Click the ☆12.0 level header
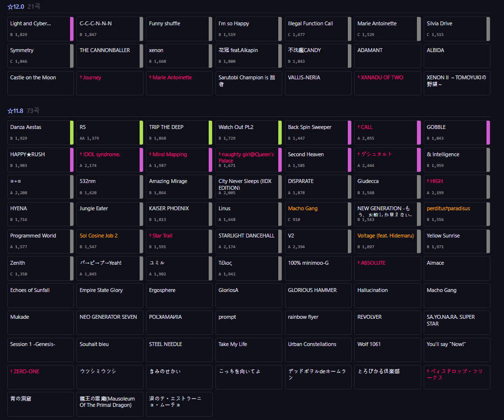 click(x=16, y=7)
